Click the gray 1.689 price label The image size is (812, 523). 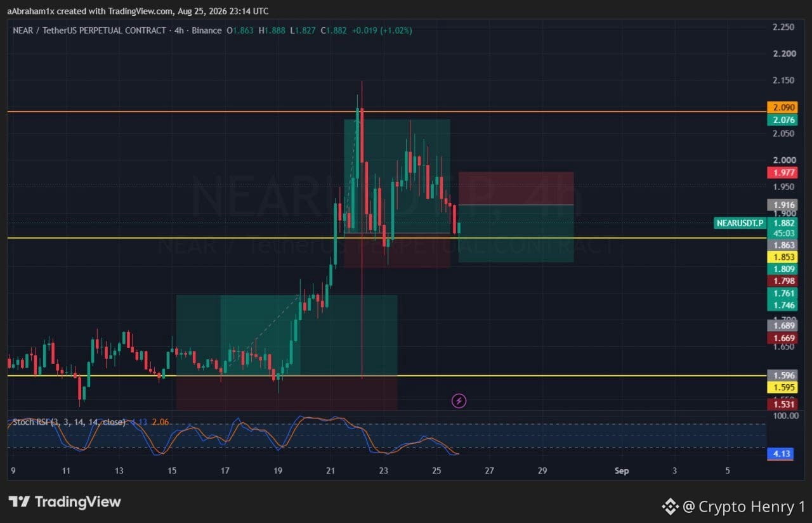click(x=781, y=326)
